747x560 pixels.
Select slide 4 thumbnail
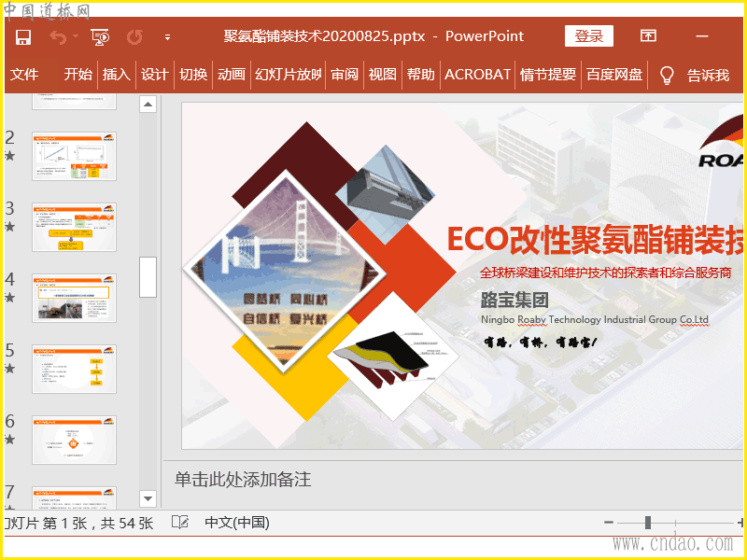coord(75,298)
